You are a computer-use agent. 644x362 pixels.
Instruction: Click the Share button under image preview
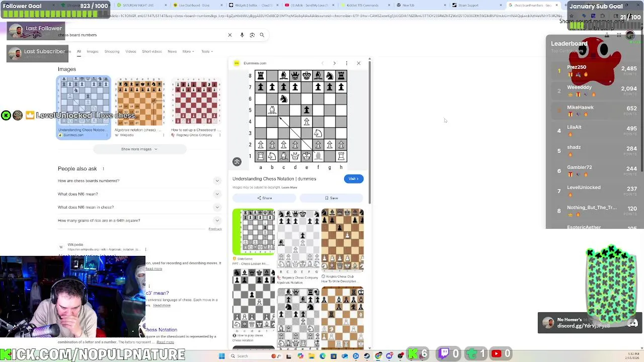(x=265, y=198)
